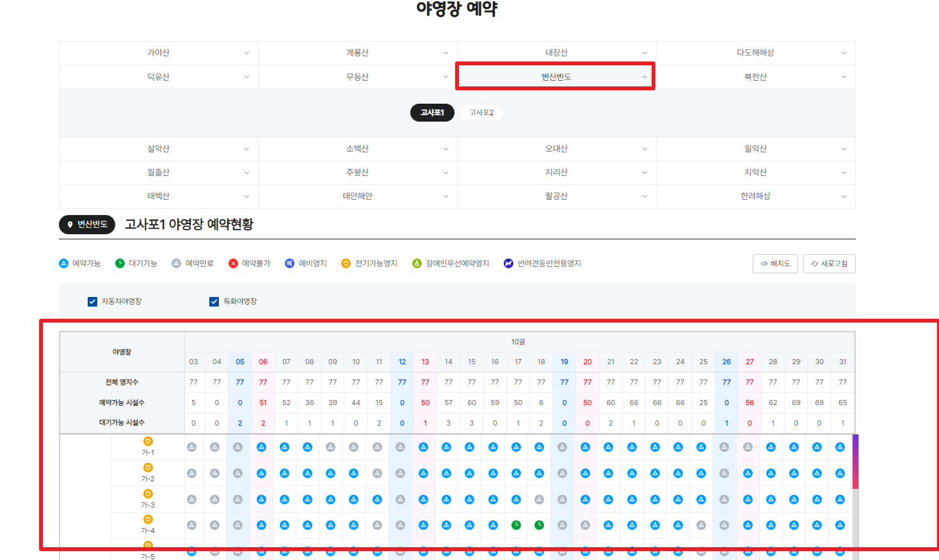The image size is (939, 560).
Task: Enable the 자동차야영장 checkbox
Action: coord(92,301)
